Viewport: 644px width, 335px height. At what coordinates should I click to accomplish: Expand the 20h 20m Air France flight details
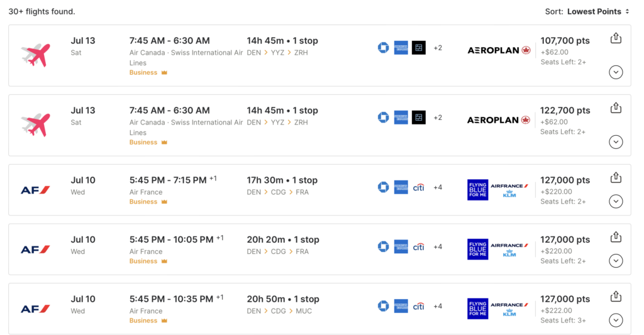pyautogui.click(x=616, y=261)
